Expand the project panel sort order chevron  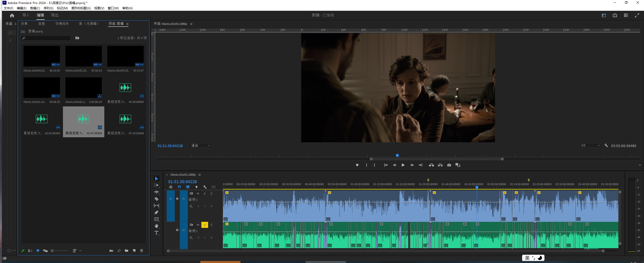click(80, 250)
